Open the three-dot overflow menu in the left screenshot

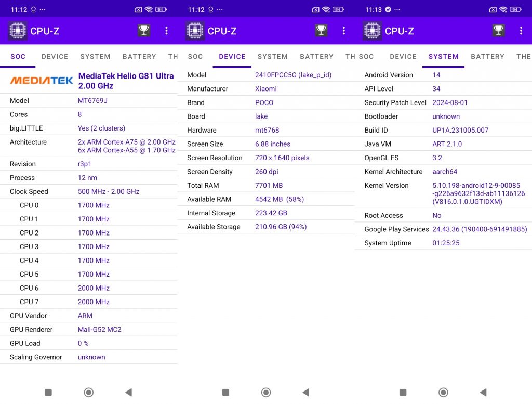pos(166,31)
